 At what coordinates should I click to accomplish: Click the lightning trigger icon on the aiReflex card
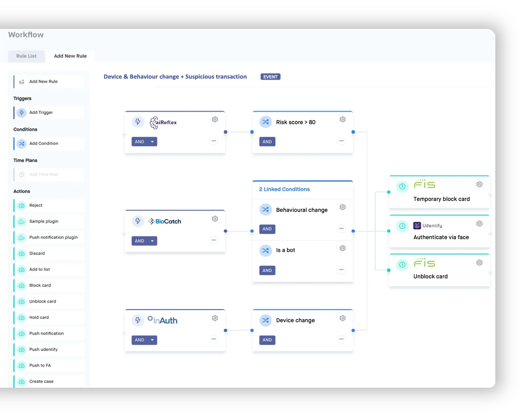pyautogui.click(x=138, y=122)
